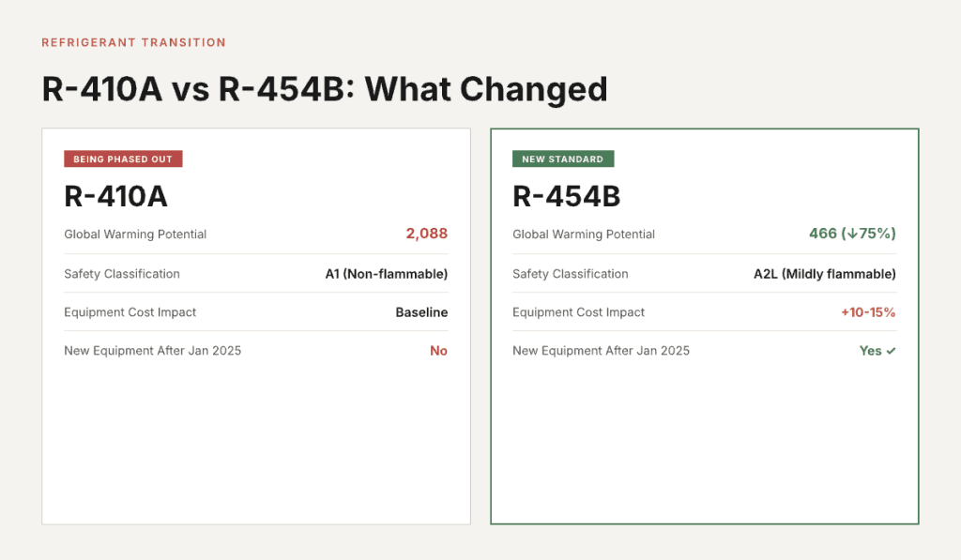The width and height of the screenshot is (961, 560).
Task: Click the red +10-15% cost figure
Action: point(870,312)
